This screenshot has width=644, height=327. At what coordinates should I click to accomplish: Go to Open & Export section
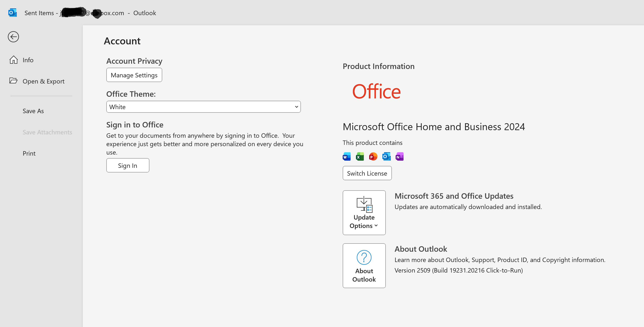pos(43,81)
